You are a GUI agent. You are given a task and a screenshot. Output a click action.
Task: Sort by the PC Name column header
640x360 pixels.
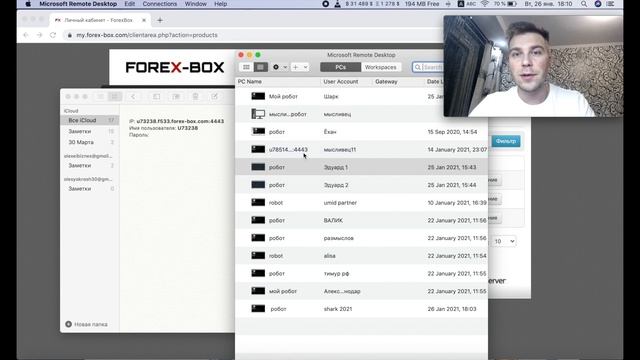(x=249, y=82)
